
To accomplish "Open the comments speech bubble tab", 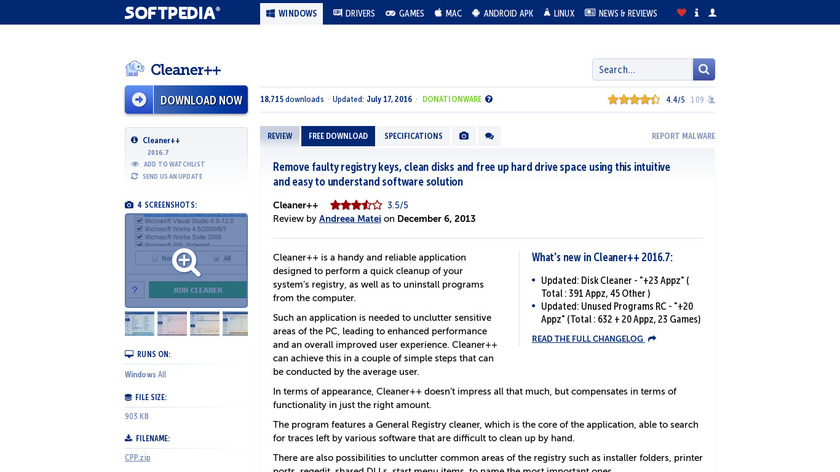I will point(489,136).
